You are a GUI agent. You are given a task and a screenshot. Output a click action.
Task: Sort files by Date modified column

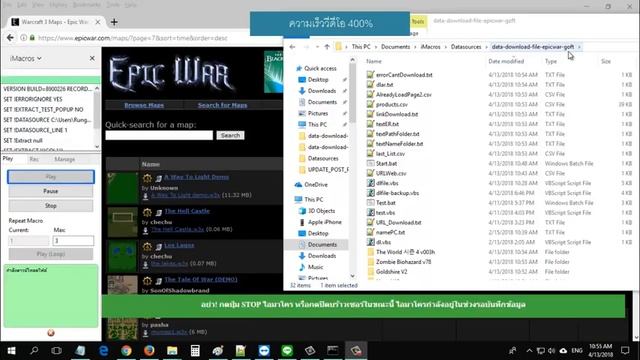506,61
